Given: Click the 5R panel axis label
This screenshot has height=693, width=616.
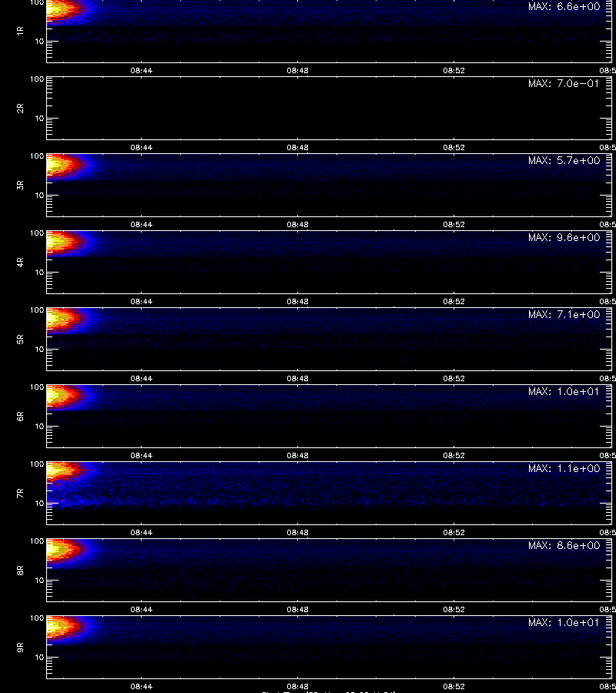Looking at the screenshot, I should pyautogui.click(x=20, y=340).
